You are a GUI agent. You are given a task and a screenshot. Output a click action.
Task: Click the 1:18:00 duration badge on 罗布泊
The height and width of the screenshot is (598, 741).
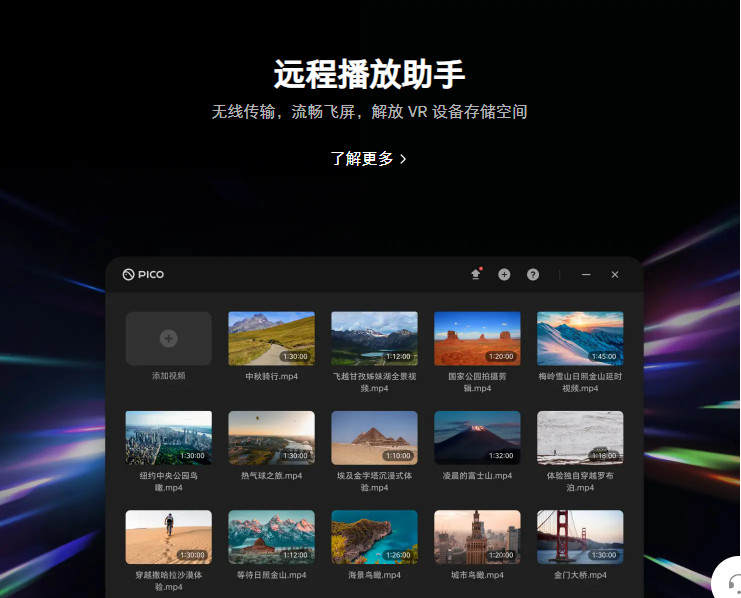(604, 456)
